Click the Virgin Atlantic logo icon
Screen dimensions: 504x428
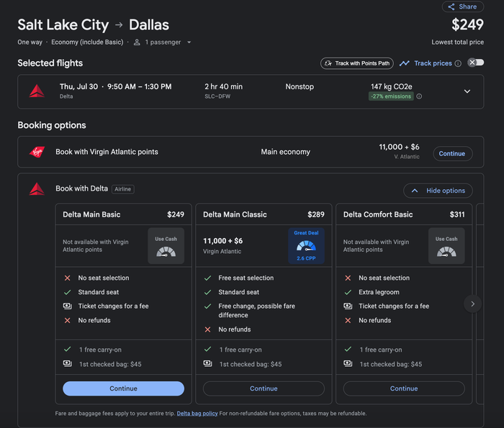[x=37, y=152]
